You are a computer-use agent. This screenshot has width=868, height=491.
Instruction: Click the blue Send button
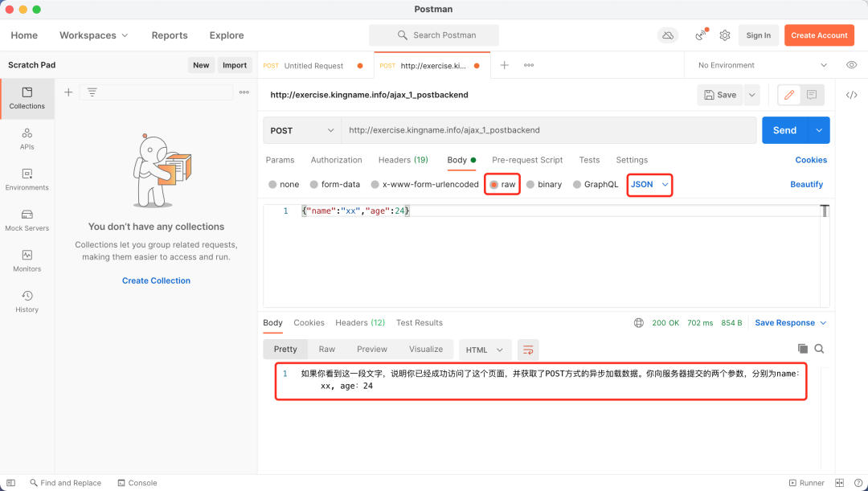[x=785, y=130]
